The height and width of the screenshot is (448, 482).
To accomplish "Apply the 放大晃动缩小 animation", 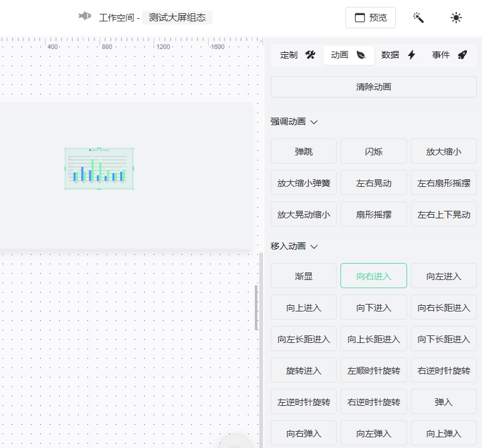I will point(303,215).
